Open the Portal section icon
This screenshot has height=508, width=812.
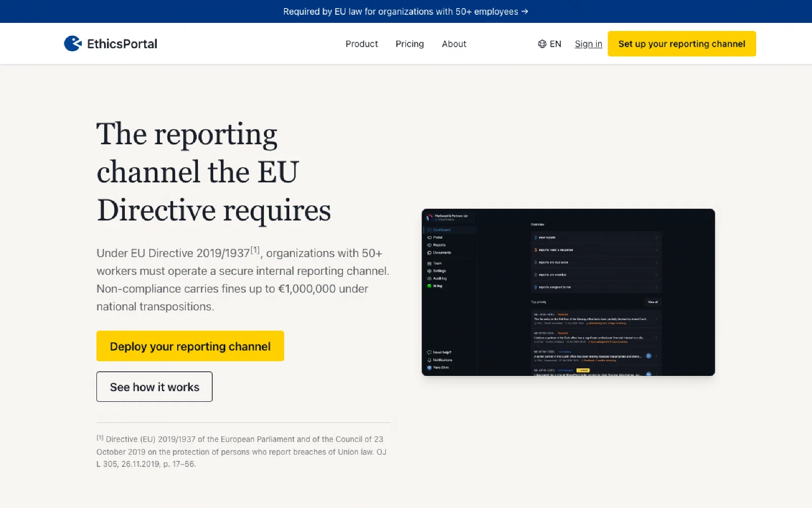429,237
